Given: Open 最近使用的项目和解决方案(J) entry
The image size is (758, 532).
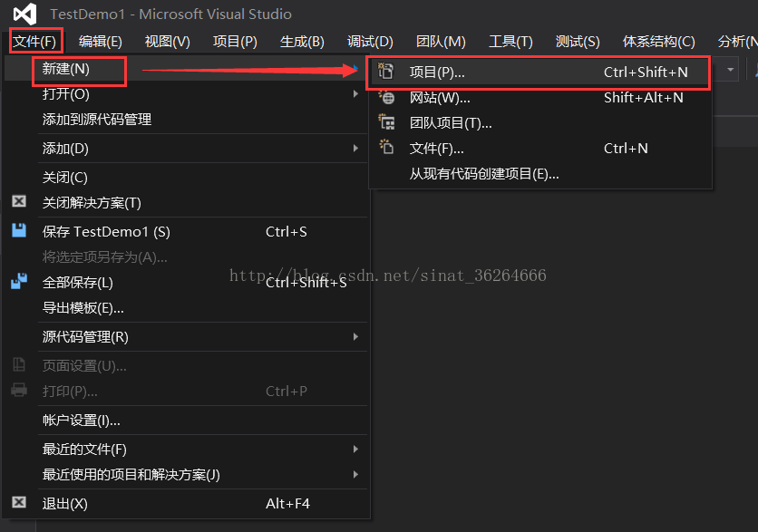Looking at the screenshot, I should 186,475.
